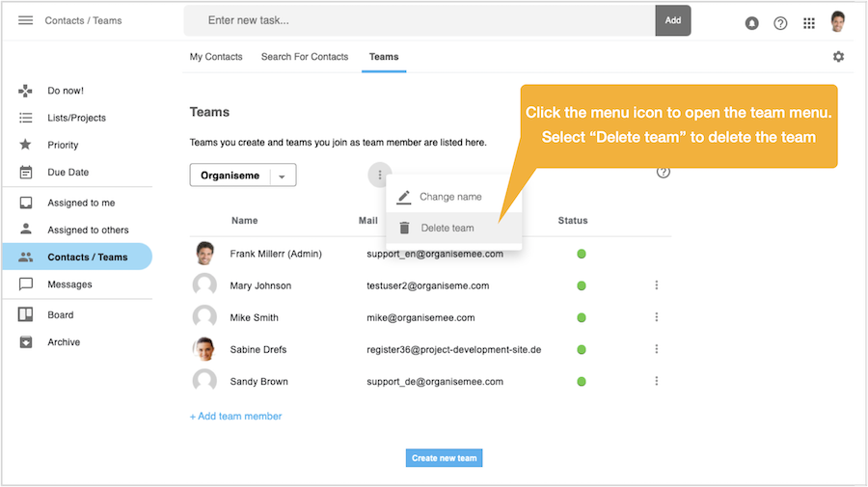868x487 pixels.
Task: Expand the Organiseme team dropdown
Action: pyautogui.click(x=282, y=176)
